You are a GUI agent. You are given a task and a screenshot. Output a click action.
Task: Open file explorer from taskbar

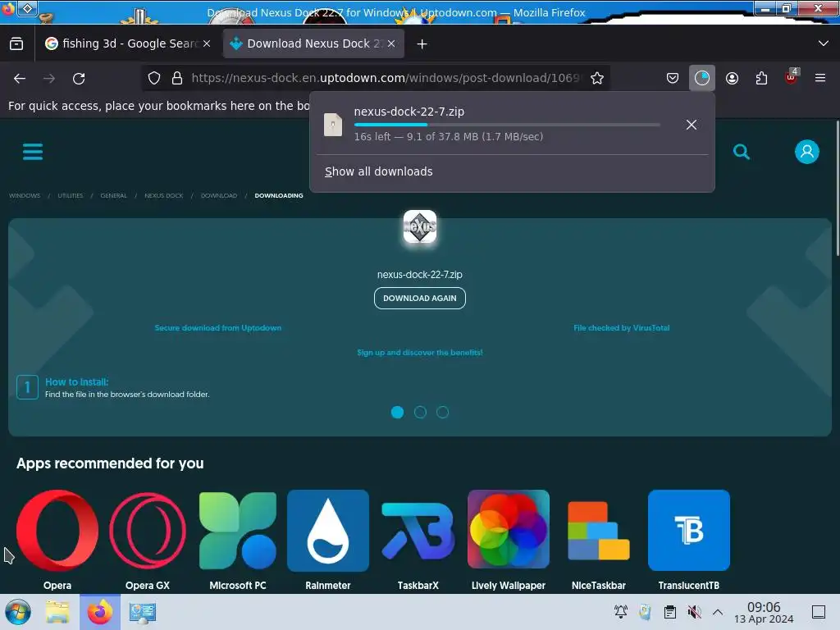[57, 612]
